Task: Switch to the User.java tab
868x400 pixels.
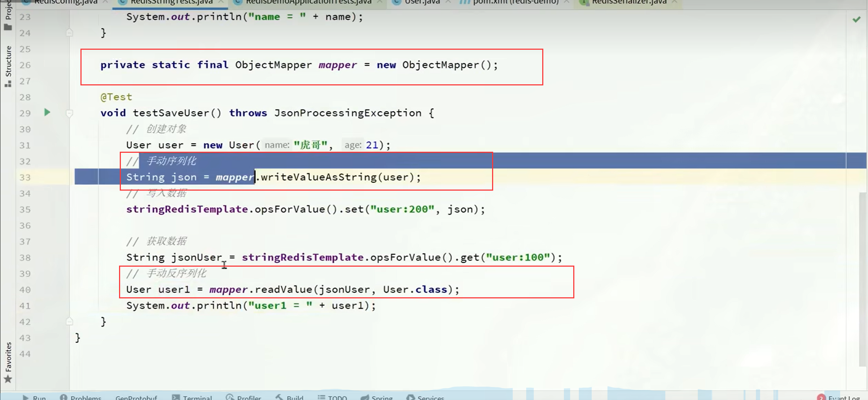Action: tap(421, 2)
